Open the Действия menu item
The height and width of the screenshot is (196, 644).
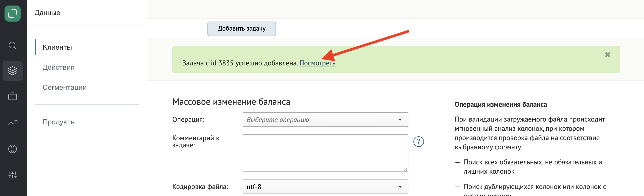coord(59,67)
